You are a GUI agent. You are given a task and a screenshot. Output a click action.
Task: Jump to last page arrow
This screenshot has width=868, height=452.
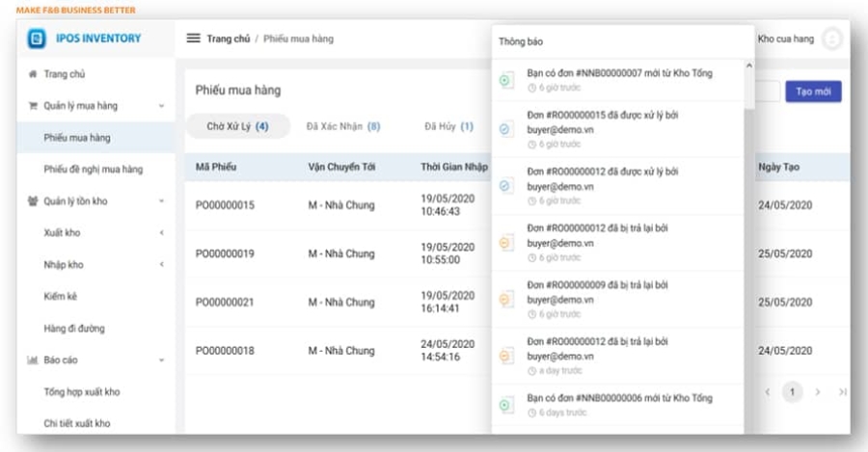coord(843,391)
